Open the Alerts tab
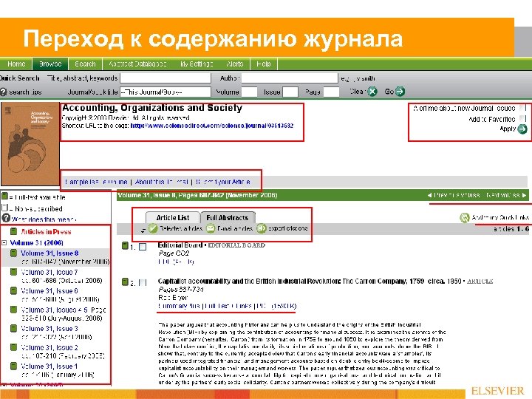The width and height of the screenshot is (532, 399). (x=235, y=64)
